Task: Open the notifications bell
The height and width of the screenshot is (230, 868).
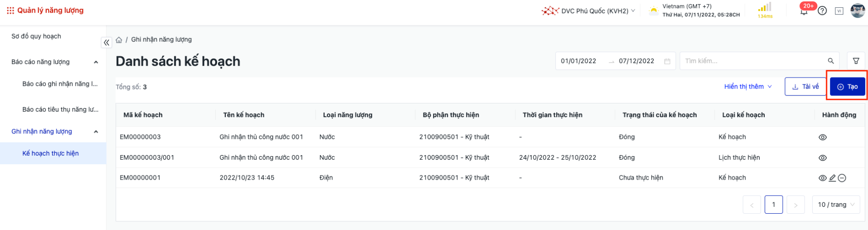Action: [x=804, y=11]
